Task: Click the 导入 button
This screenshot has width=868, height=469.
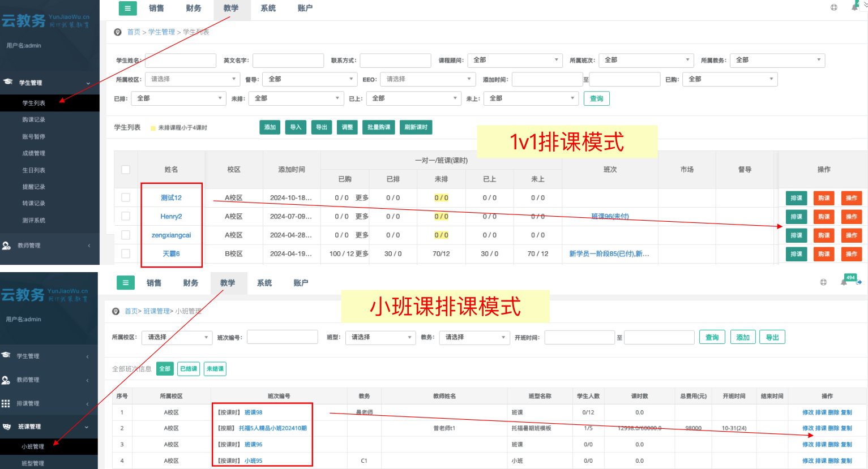Action: click(x=296, y=127)
